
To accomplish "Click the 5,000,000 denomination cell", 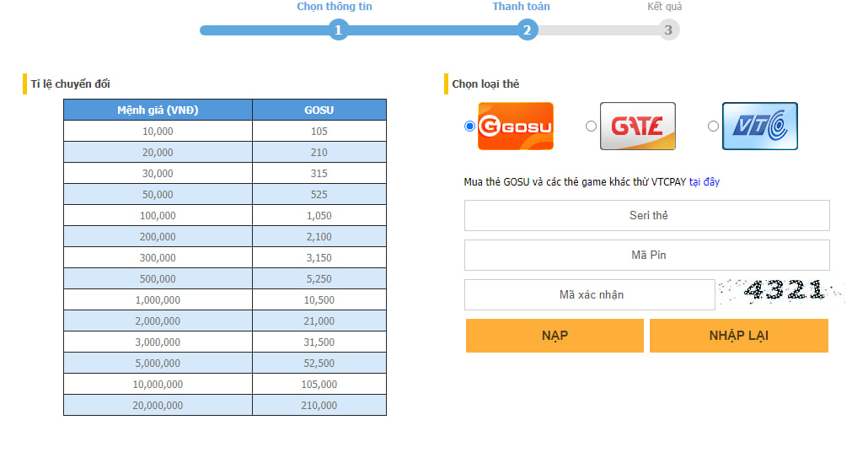I will point(158,363).
